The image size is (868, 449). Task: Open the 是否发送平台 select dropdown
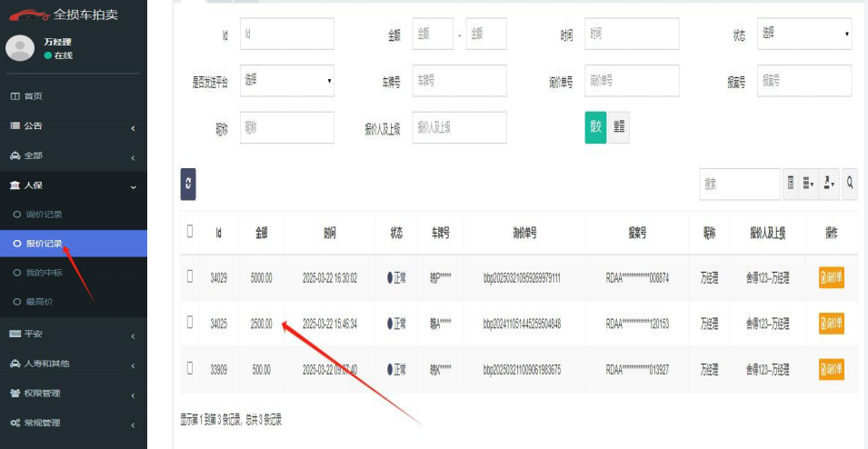tap(287, 81)
